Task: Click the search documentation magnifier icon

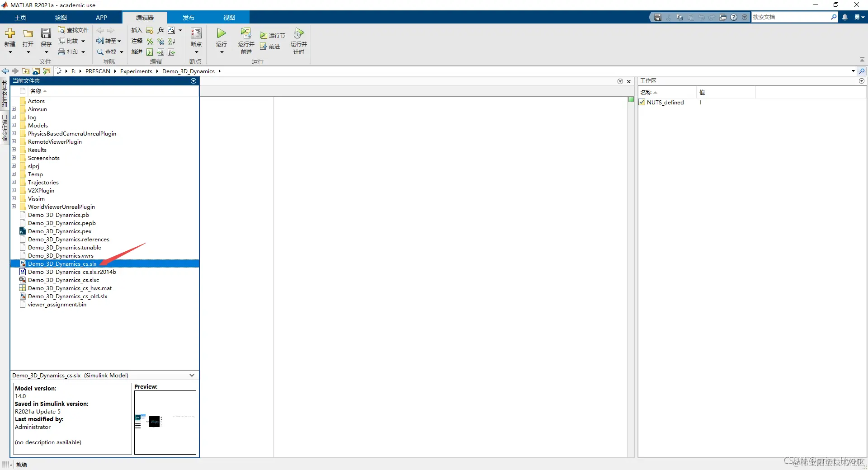Action: [x=834, y=17]
